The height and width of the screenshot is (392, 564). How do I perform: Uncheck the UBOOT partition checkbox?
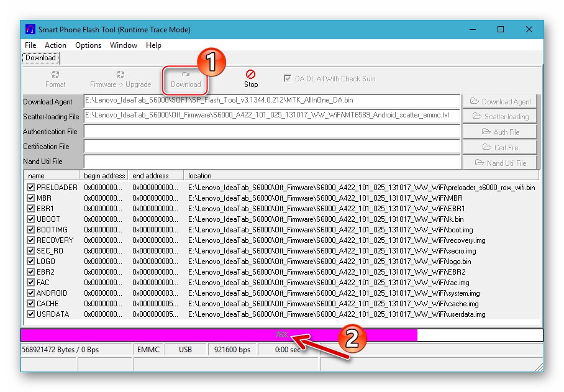click(x=31, y=219)
